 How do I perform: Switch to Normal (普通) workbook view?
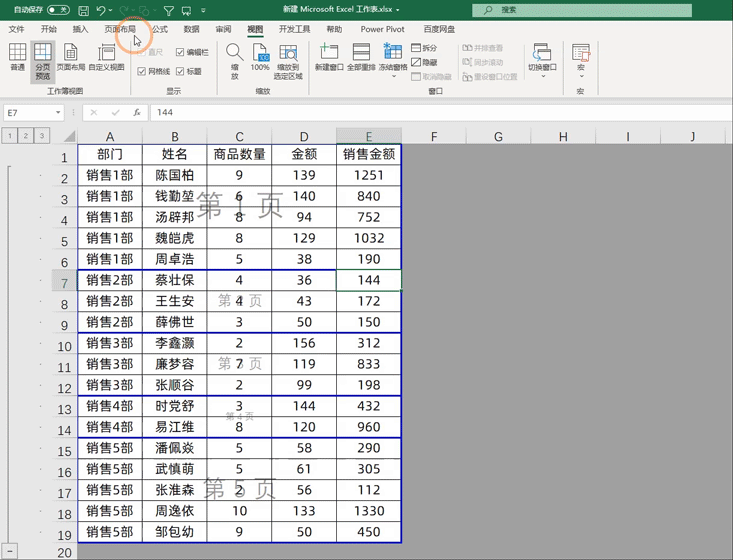point(17,57)
